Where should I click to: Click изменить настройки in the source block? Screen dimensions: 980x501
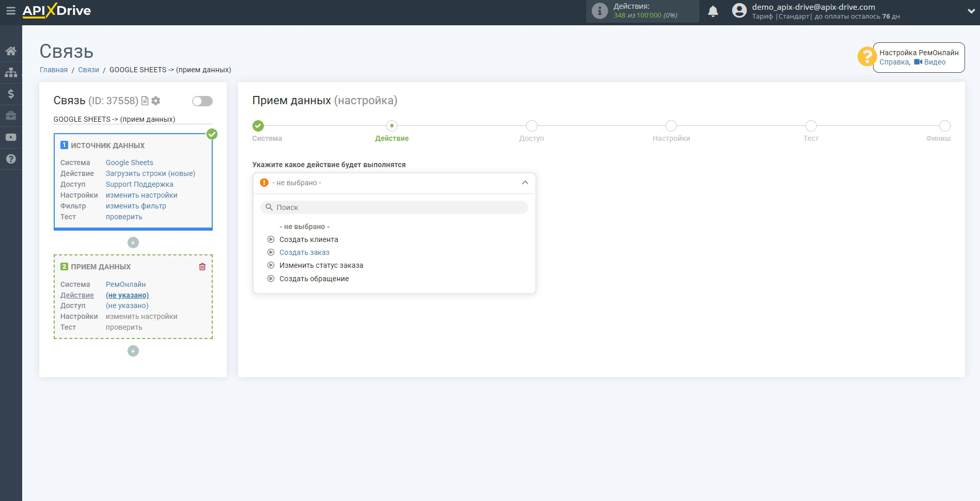(x=141, y=195)
